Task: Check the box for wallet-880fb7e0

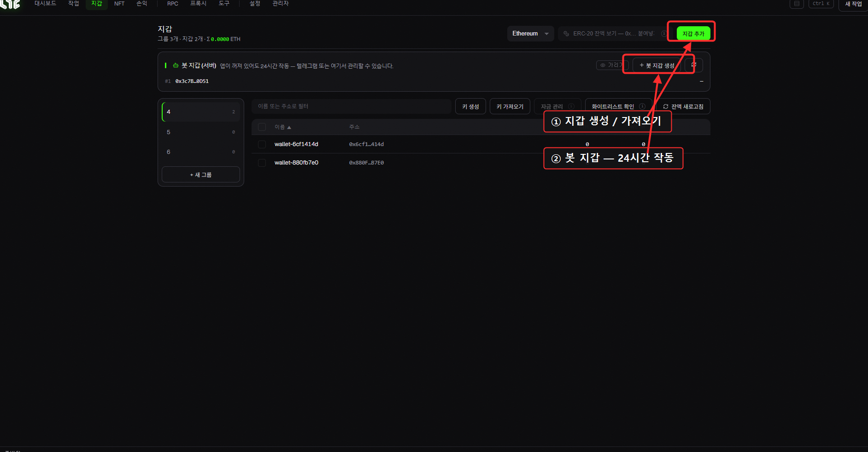Action: 262,163
